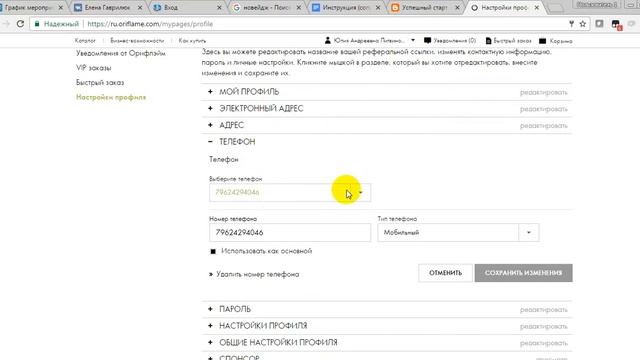Click the browser extension icon with red badge
This screenshot has height=360, width=640.
click(616, 24)
